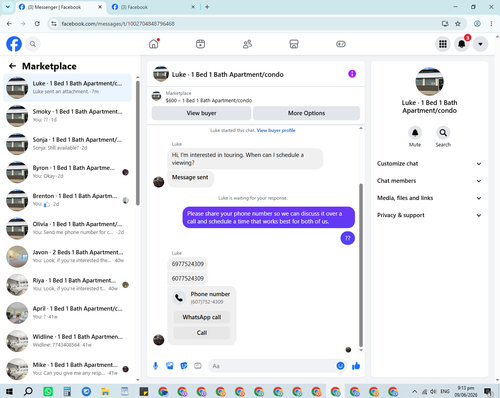Click the phone icon in the phone number card

click(x=179, y=298)
